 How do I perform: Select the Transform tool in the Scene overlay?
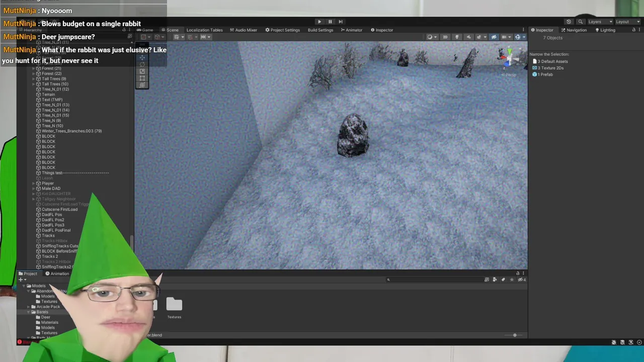142,84
